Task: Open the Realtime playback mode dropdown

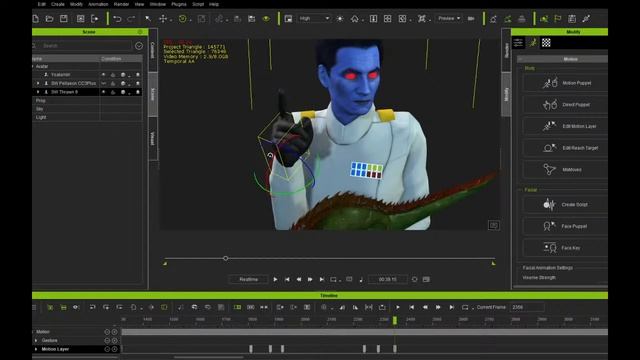Action: click(x=249, y=279)
